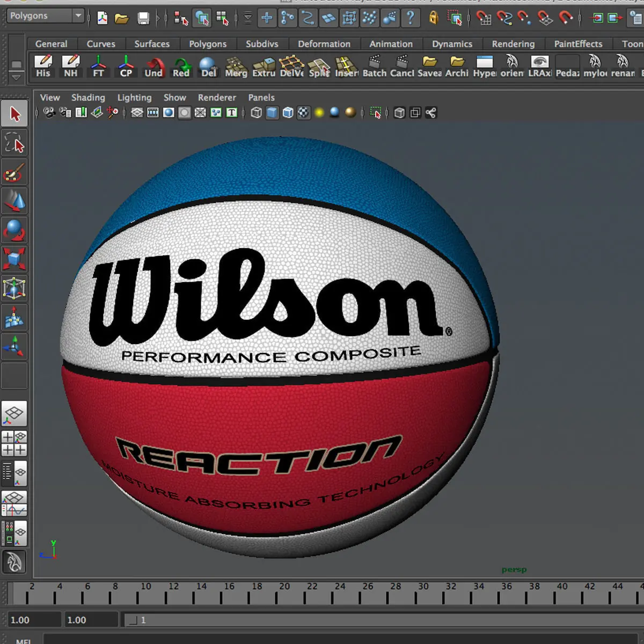This screenshot has height=644, width=644.
Task: Open the viewport Renderer menu
Action: 217,98
